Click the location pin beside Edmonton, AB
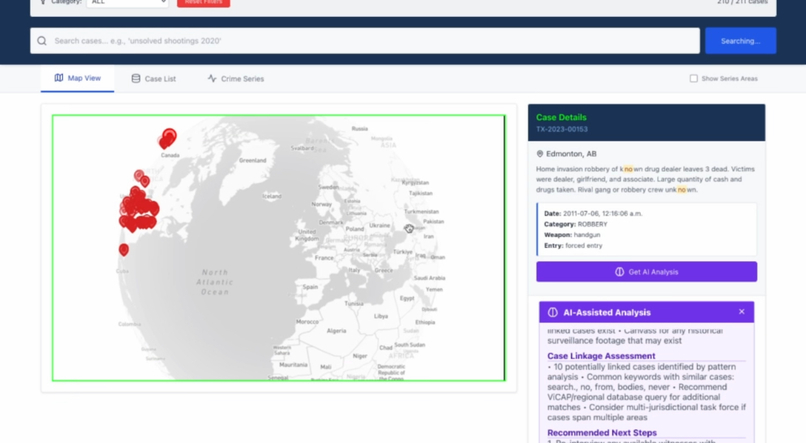806x443 pixels. coord(540,154)
